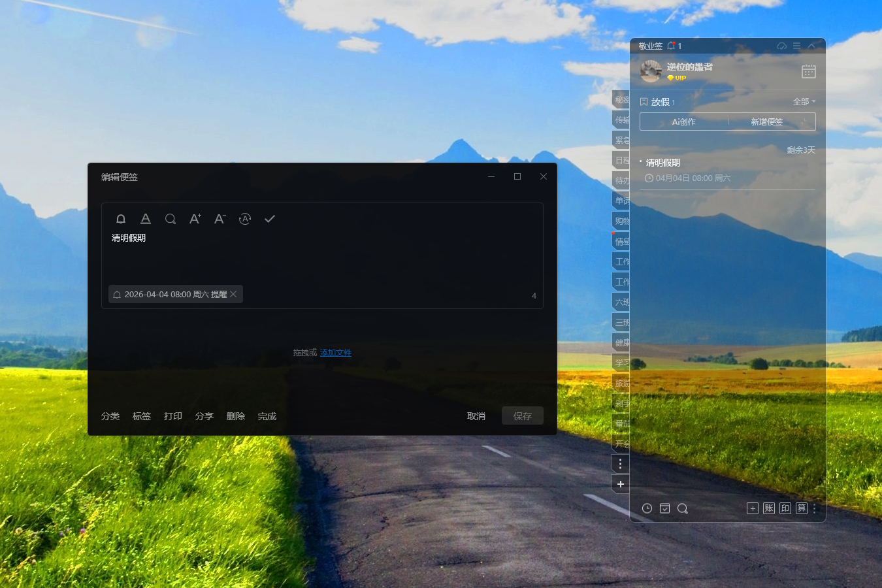Open the 账 accounting tool icon
This screenshot has height=588, width=882.
769,508
